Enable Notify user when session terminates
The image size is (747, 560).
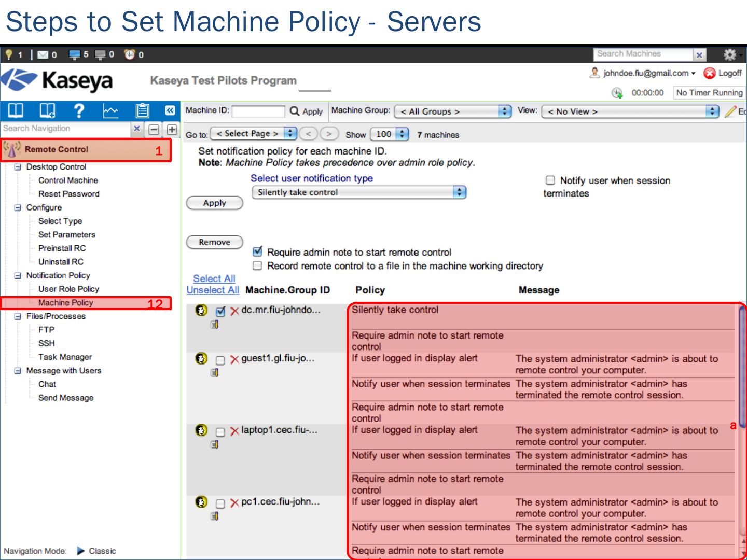[550, 180]
